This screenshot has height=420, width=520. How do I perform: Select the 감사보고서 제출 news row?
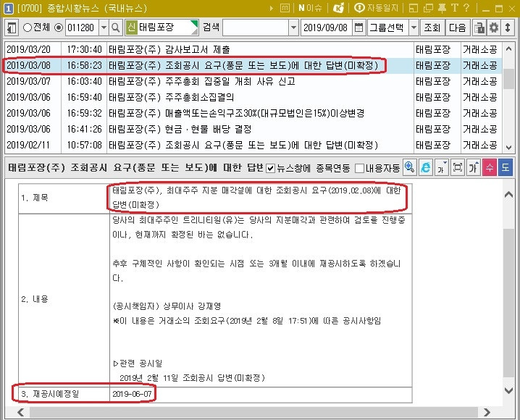(253, 49)
